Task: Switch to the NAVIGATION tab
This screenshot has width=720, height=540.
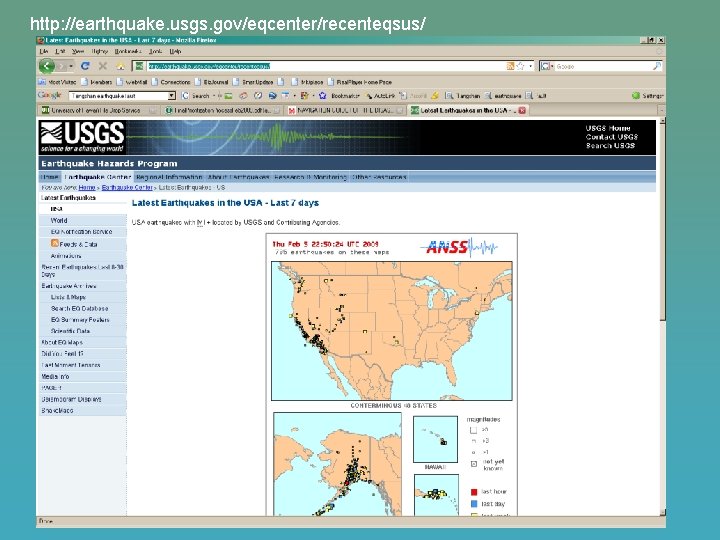Action: point(345,110)
